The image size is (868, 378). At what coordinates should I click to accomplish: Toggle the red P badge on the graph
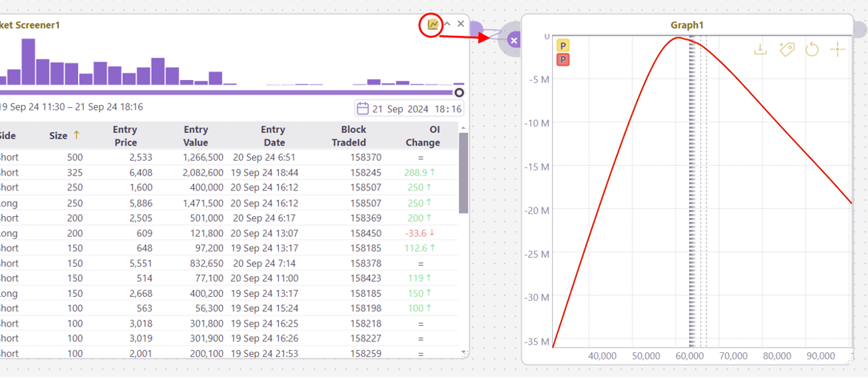(563, 60)
